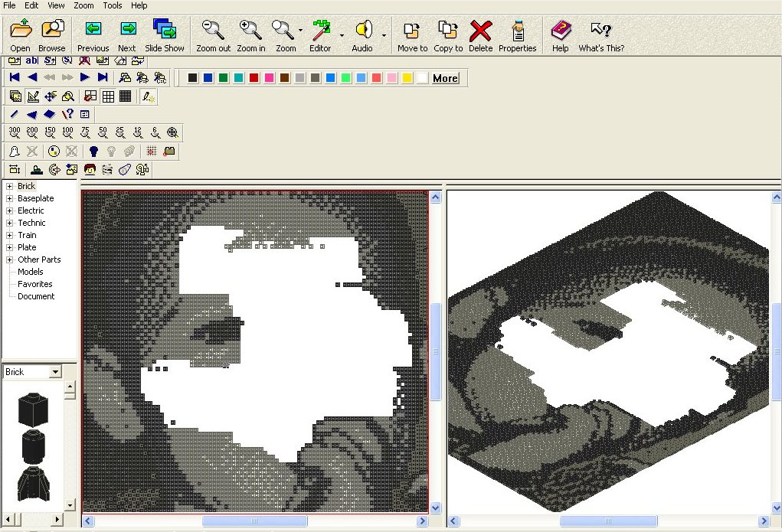Click the More colors button
Screen dimensions: 782x532
445,78
